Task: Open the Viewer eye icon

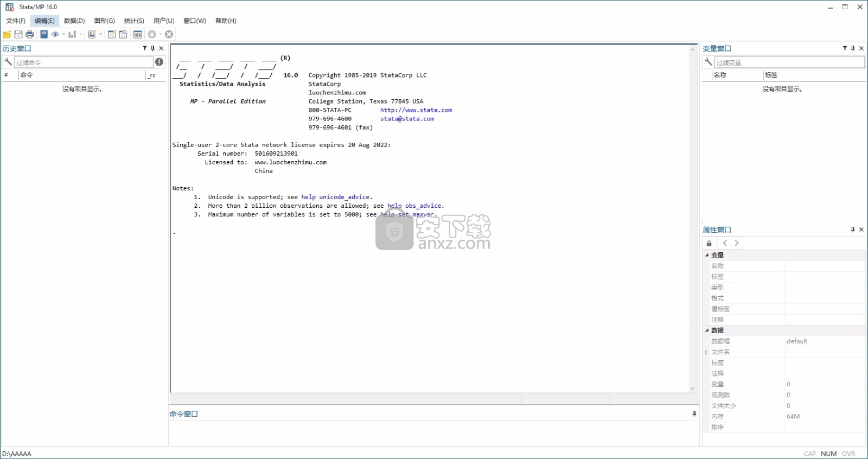Action: (55, 34)
